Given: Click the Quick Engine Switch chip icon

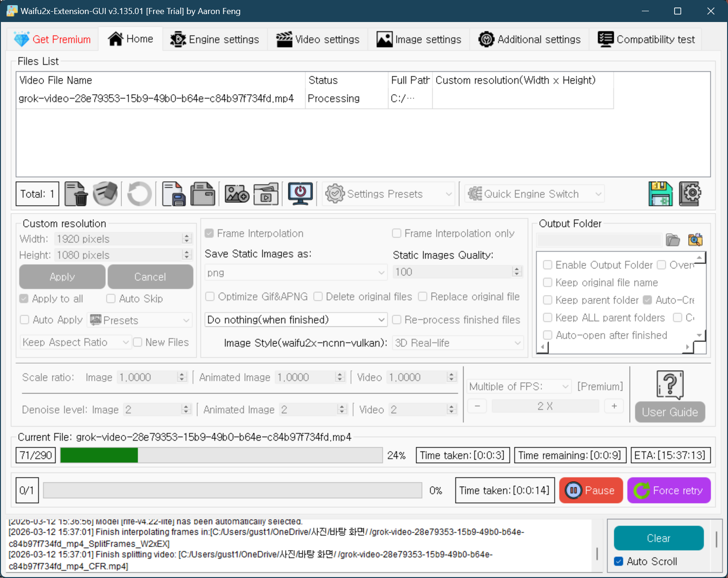Looking at the screenshot, I should pos(475,194).
